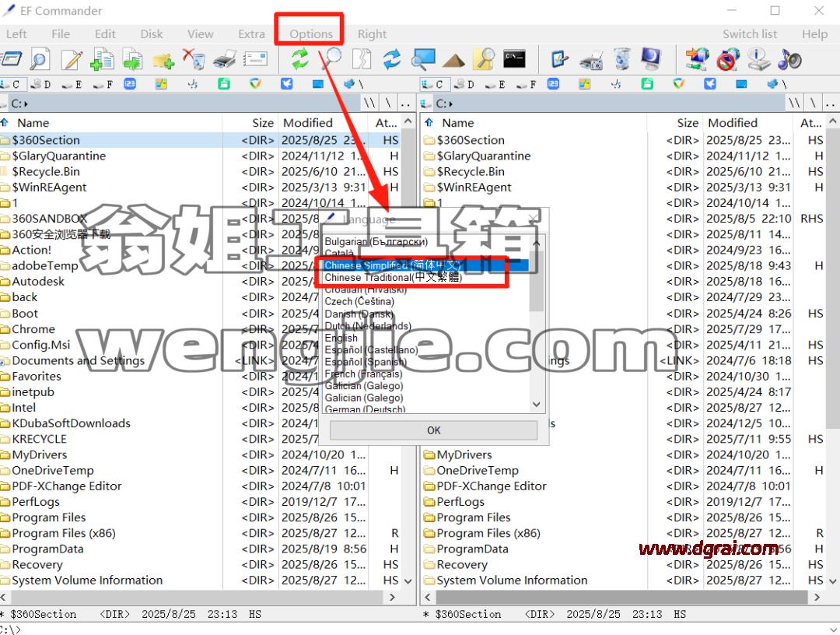Open the Disk menu
This screenshot has height=635, width=840.
[x=151, y=33]
